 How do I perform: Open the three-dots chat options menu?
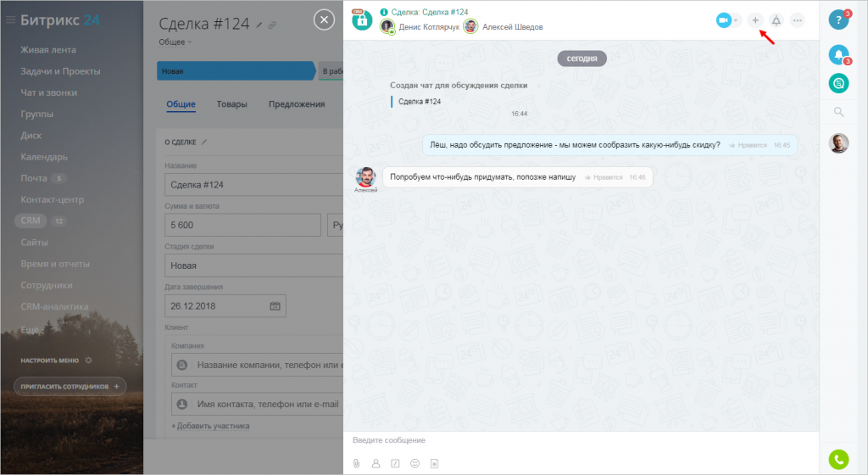point(797,20)
